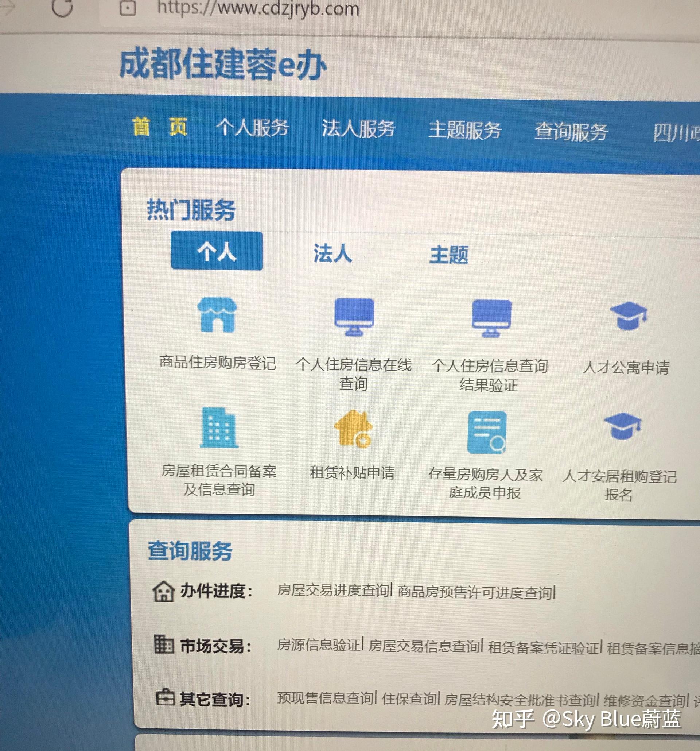Select the 个人 tab in 热门服务
The height and width of the screenshot is (751, 700).
pyautogui.click(x=217, y=251)
